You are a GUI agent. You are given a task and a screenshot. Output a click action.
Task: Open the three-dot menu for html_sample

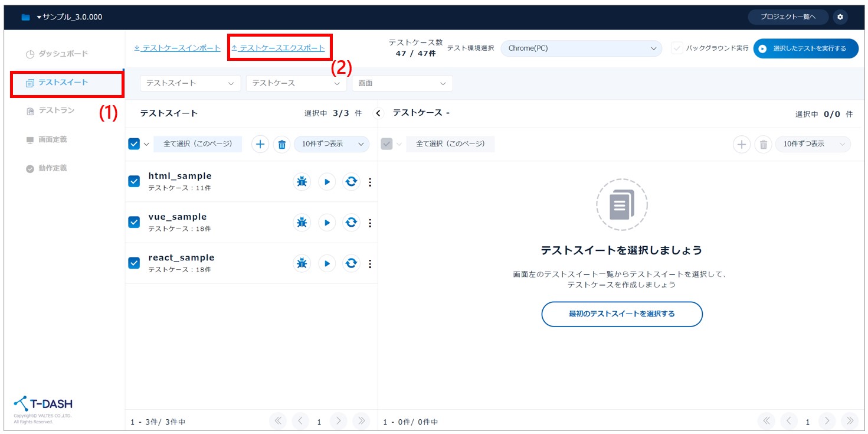pos(370,182)
